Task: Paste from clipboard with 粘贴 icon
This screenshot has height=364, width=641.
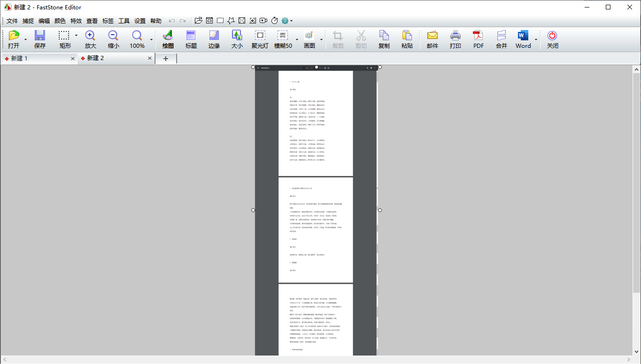Action: (407, 40)
